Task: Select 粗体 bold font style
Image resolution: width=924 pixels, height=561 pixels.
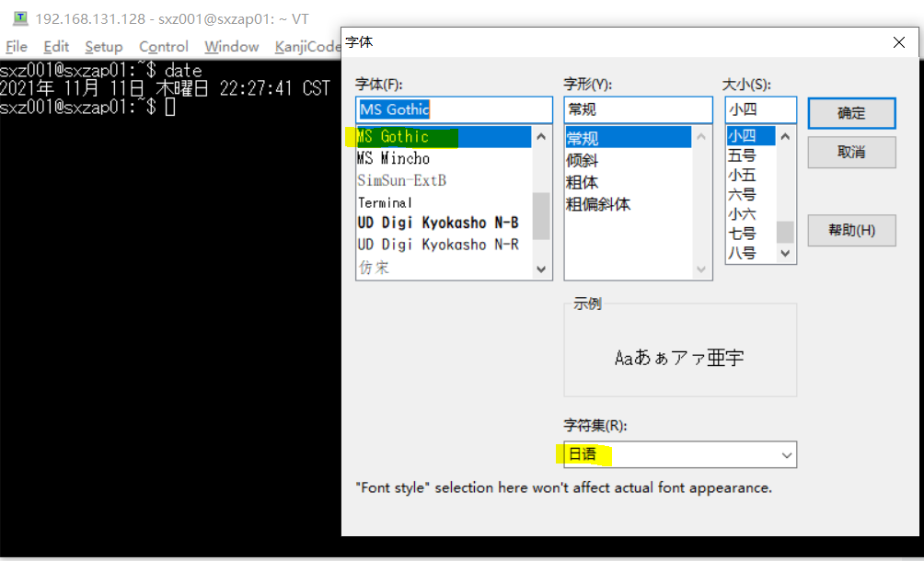Action: point(629,182)
